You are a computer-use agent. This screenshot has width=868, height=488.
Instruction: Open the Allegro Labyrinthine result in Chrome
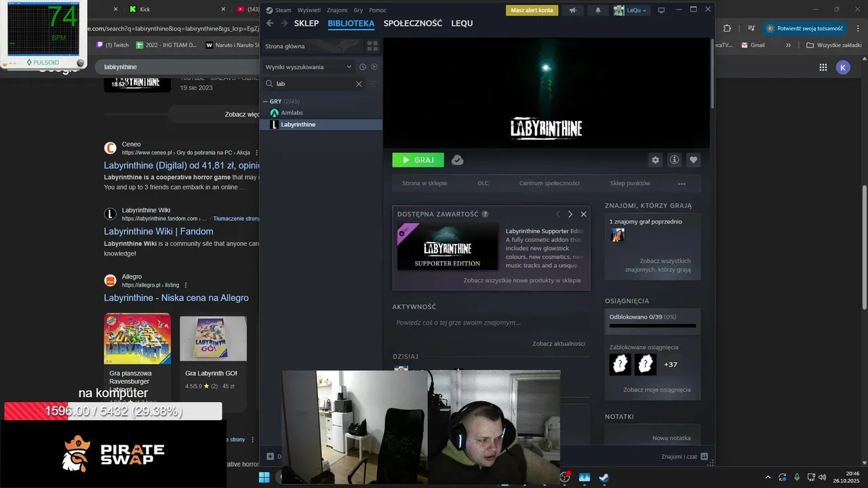(176, 298)
